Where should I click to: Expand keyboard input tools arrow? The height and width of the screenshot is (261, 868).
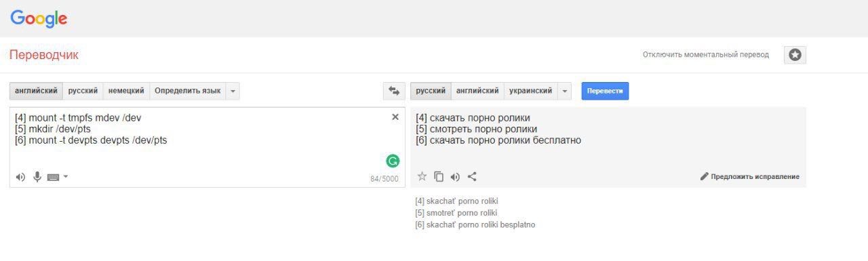66,177
